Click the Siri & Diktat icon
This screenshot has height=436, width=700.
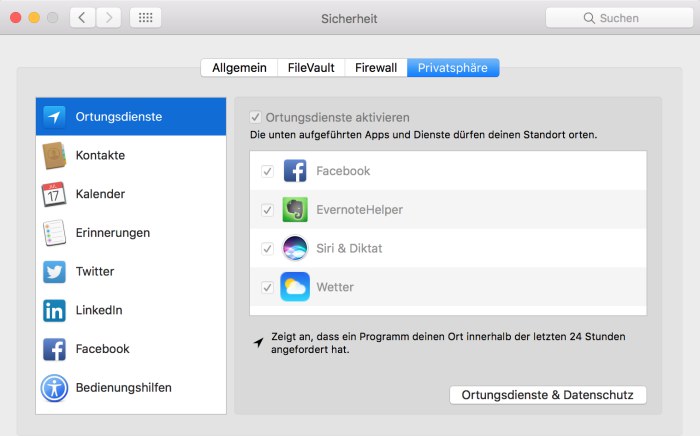295,248
